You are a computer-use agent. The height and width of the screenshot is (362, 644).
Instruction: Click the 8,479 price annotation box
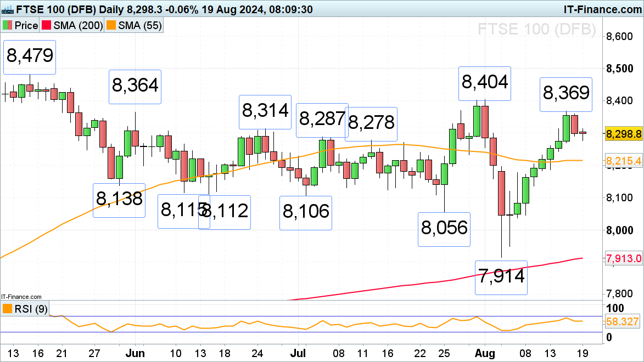click(x=30, y=56)
